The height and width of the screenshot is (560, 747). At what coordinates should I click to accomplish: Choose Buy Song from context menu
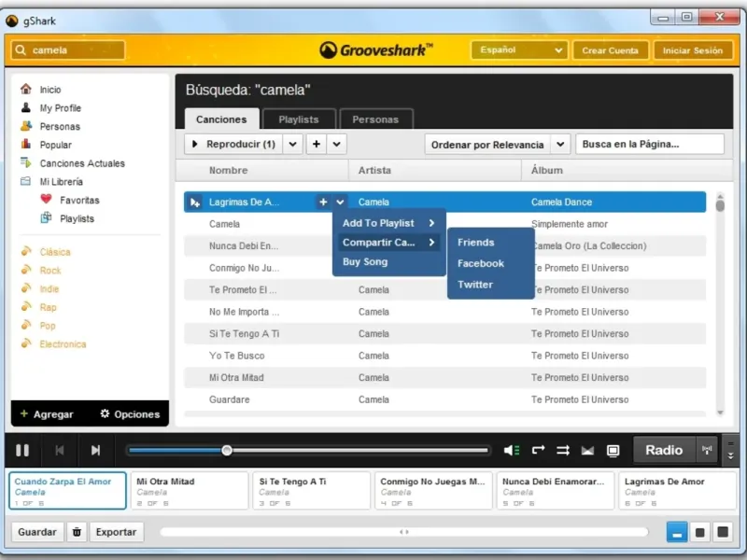click(x=365, y=262)
